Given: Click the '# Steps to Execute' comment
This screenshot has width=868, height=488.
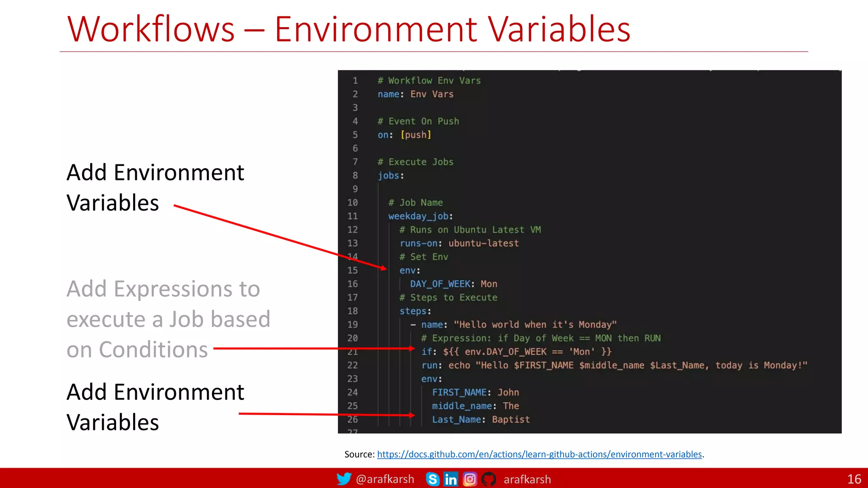Looking at the screenshot, I should [x=448, y=297].
